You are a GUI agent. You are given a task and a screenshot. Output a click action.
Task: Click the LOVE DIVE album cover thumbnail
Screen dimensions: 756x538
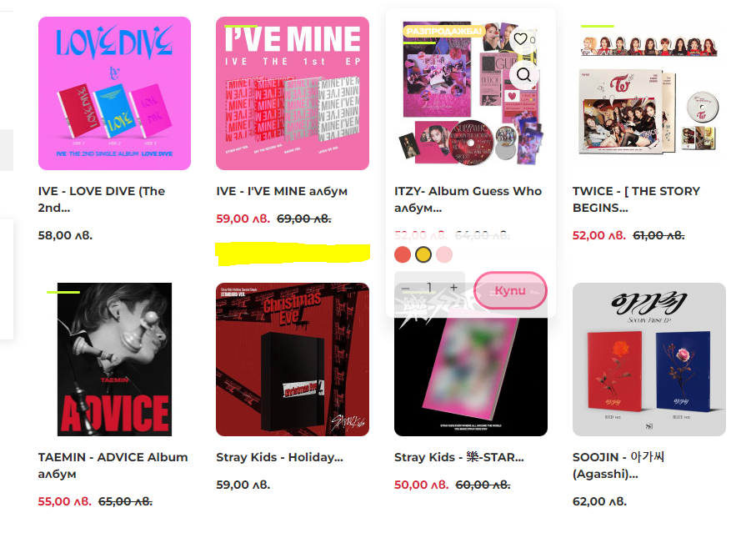[x=114, y=93]
